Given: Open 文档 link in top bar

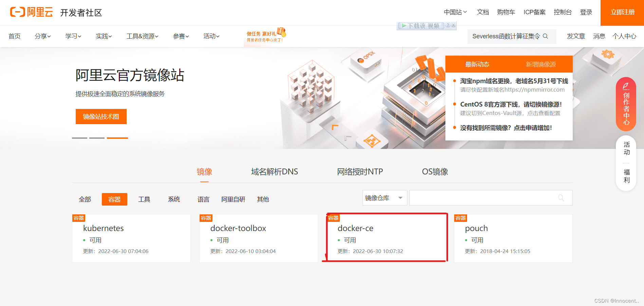Looking at the screenshot, I should [483, 12].
